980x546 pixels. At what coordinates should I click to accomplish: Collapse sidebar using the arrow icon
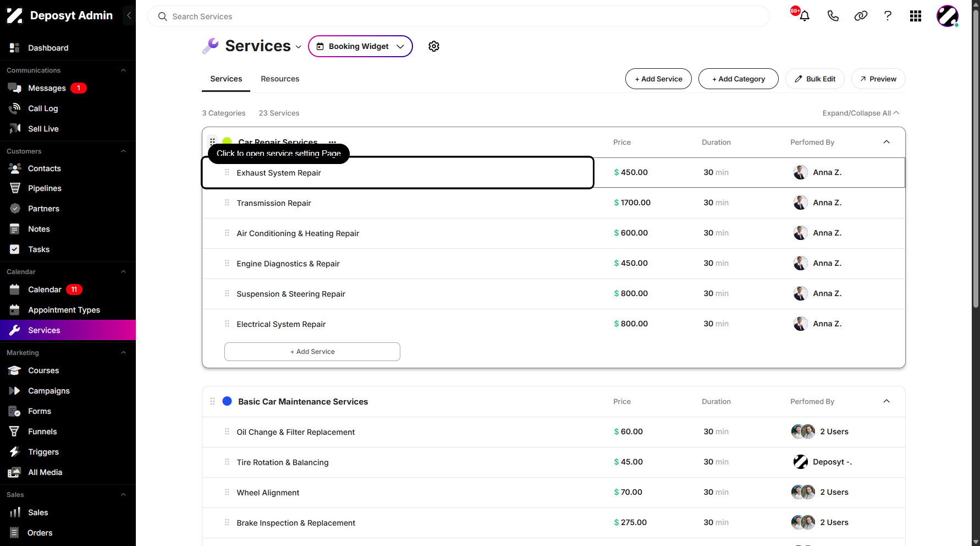(129, 15)
